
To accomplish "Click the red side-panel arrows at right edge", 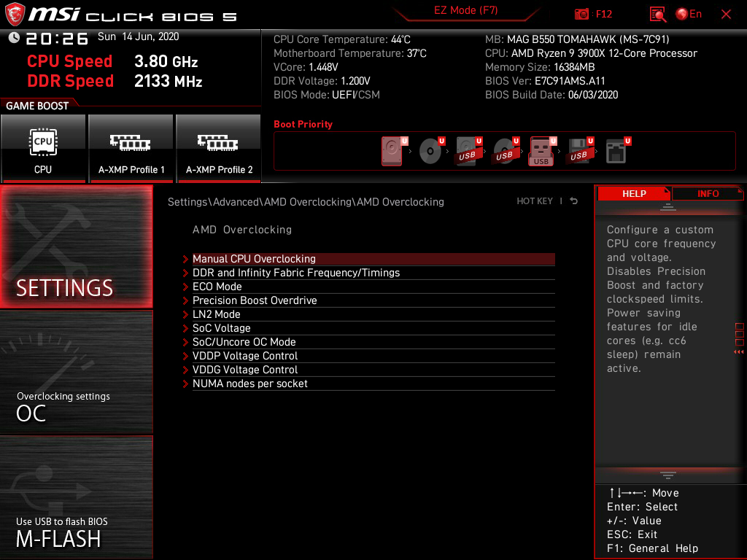I will point(739,352).
